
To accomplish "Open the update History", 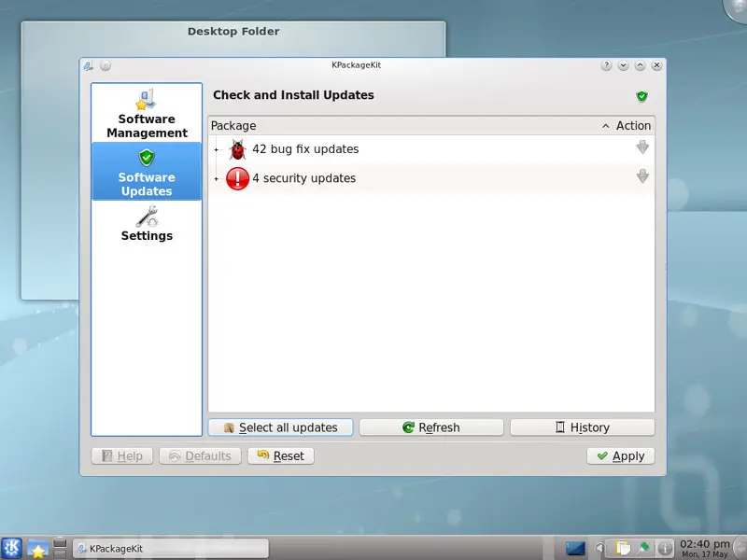I will (582, 427).
